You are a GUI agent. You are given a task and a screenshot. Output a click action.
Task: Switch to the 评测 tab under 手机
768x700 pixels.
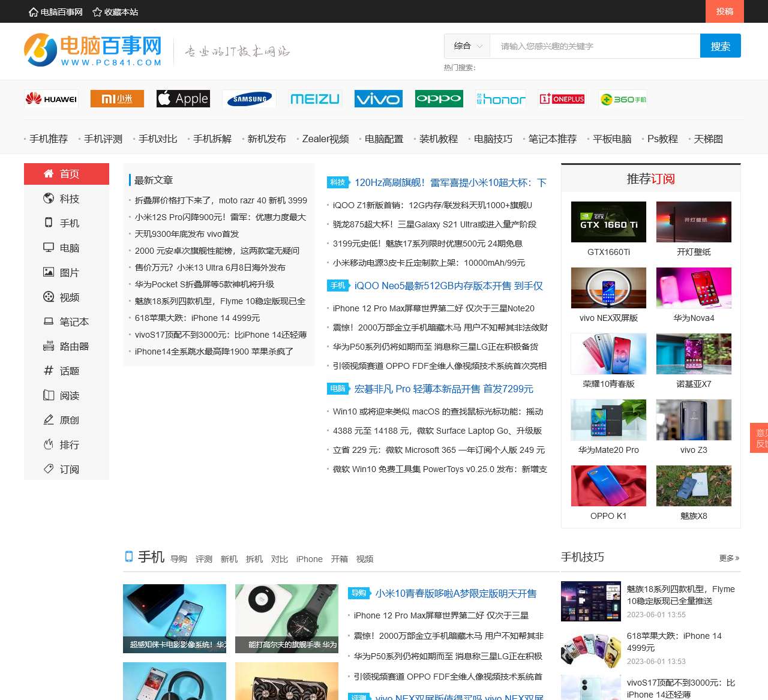coord(204,559)
